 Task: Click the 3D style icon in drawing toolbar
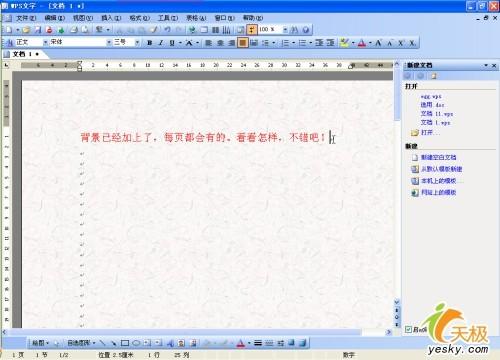click(x=302, y=343)
